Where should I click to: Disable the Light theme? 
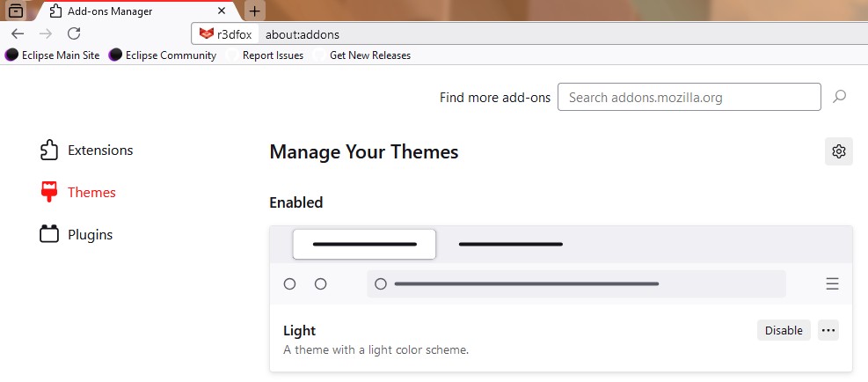(784, 330)
